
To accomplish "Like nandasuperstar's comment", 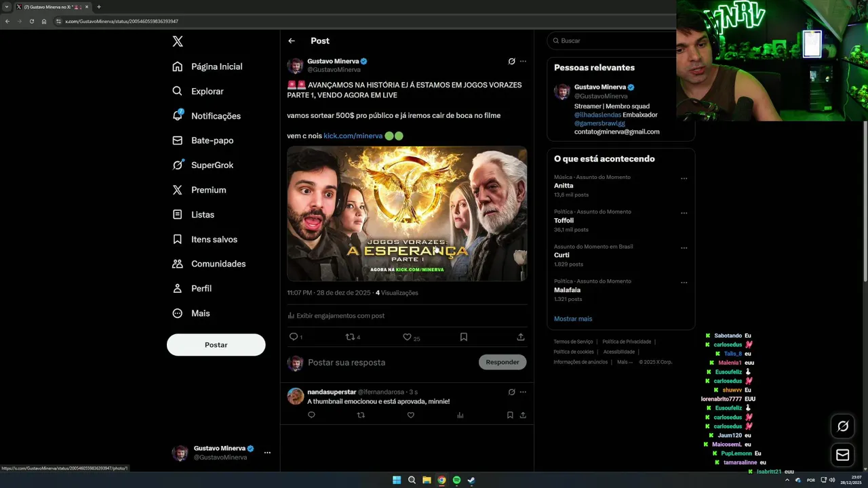I will tap(410, 415).
